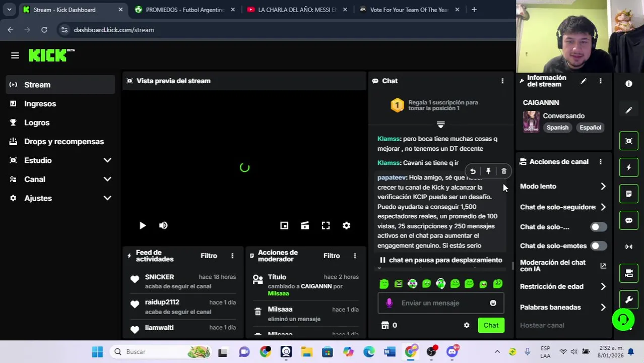Toggle Chat de solo-... switch
Screen dimensions: 644x363
[598, 227]
